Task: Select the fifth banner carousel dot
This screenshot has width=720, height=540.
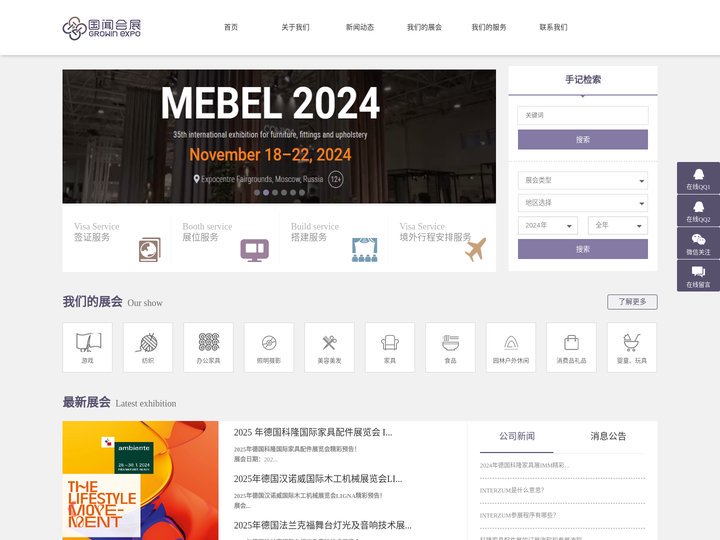Action: click(293, 192)
